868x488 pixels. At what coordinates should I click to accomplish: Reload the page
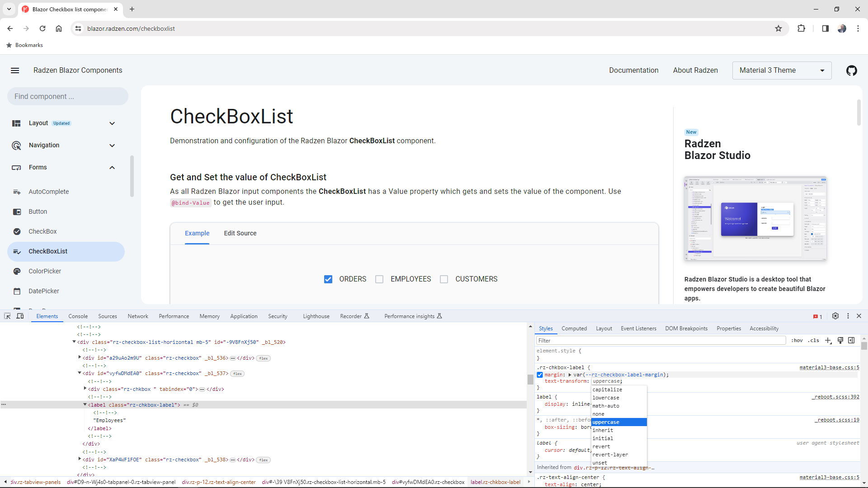click(x=42, y=28)
